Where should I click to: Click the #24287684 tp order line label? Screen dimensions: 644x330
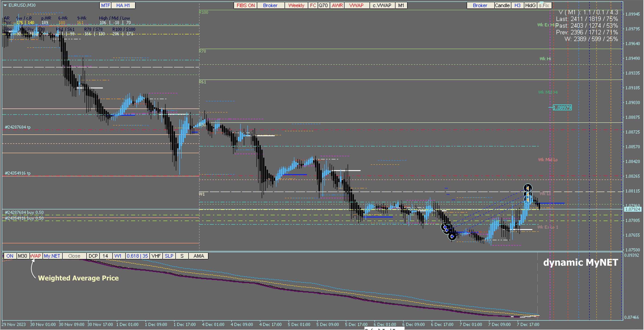pos(18,127)
